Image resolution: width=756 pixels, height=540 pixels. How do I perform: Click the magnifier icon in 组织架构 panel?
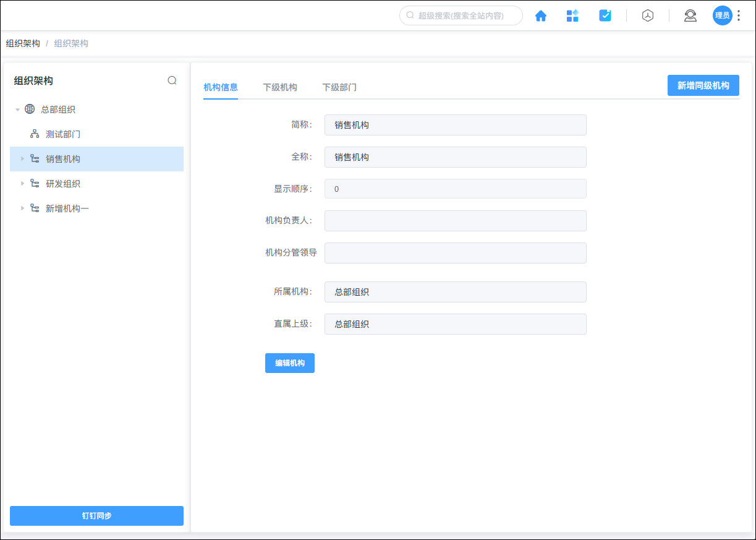(172, 80)
